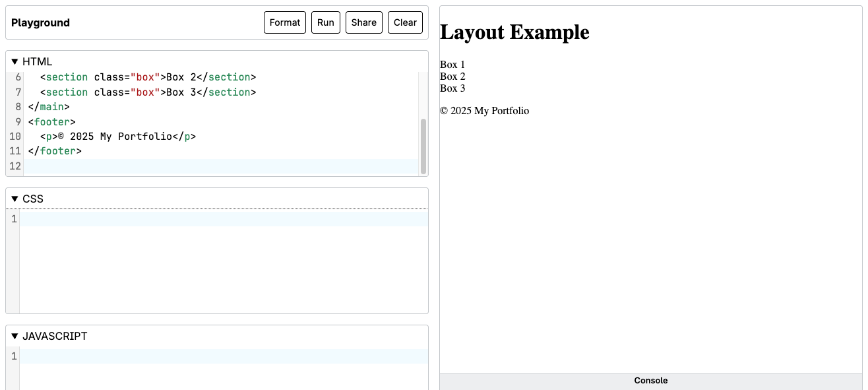Place cursor in JavaScript editor line 1

coord(224,356)
